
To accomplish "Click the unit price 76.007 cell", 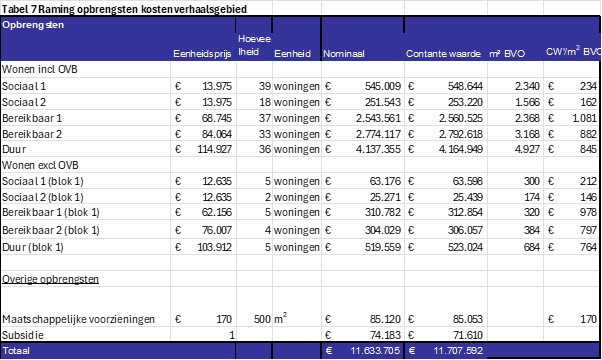I will pos(217,230).
